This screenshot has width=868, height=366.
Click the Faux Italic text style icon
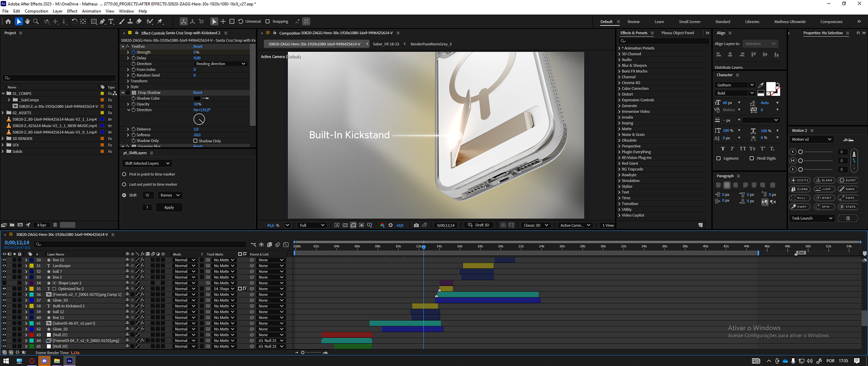click(x=732, y=149)
